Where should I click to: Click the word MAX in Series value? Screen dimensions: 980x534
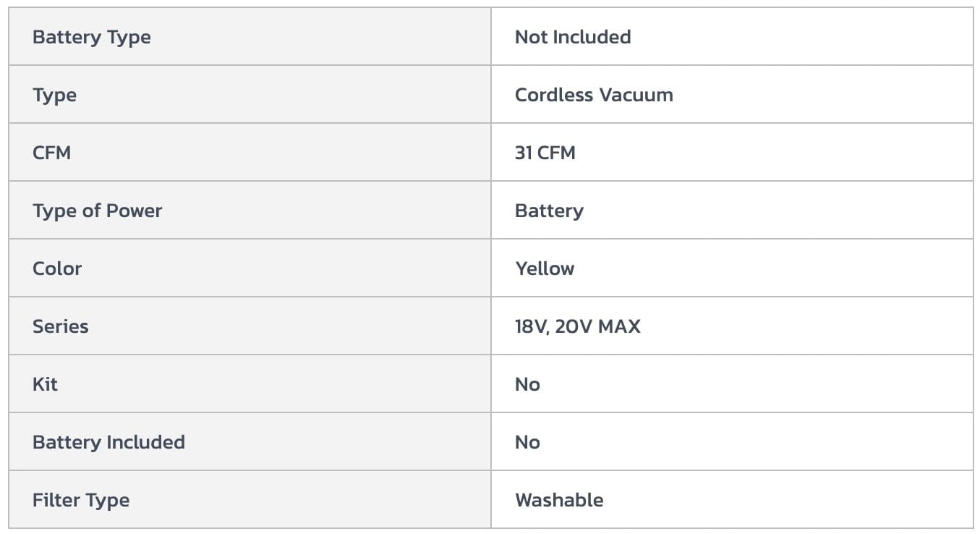tap(619, 326)
